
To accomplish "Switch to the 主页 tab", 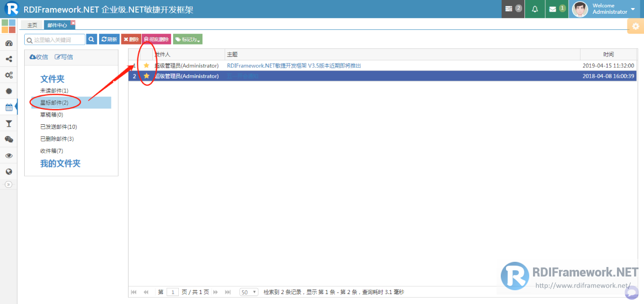I will (x=32, y=25).
